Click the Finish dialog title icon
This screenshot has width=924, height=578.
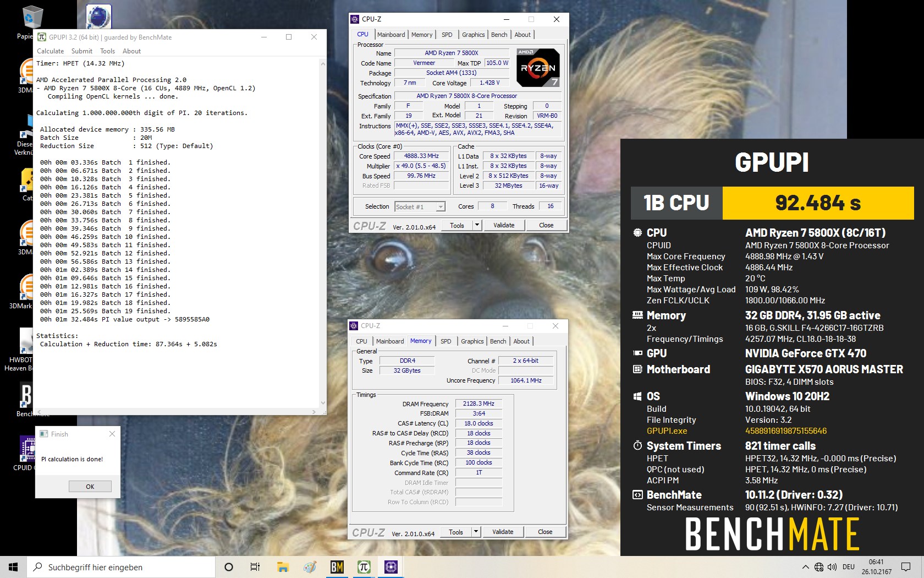(44, 434)
